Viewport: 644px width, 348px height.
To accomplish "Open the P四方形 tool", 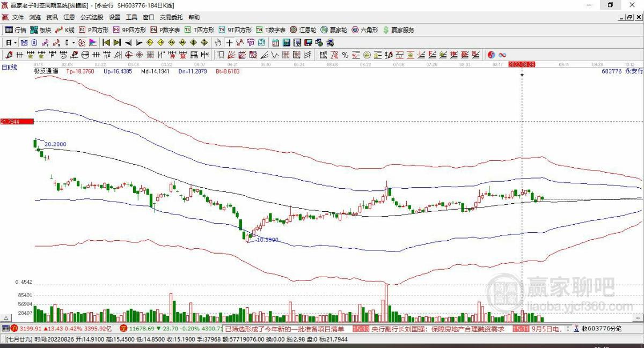I will point(93,30).
